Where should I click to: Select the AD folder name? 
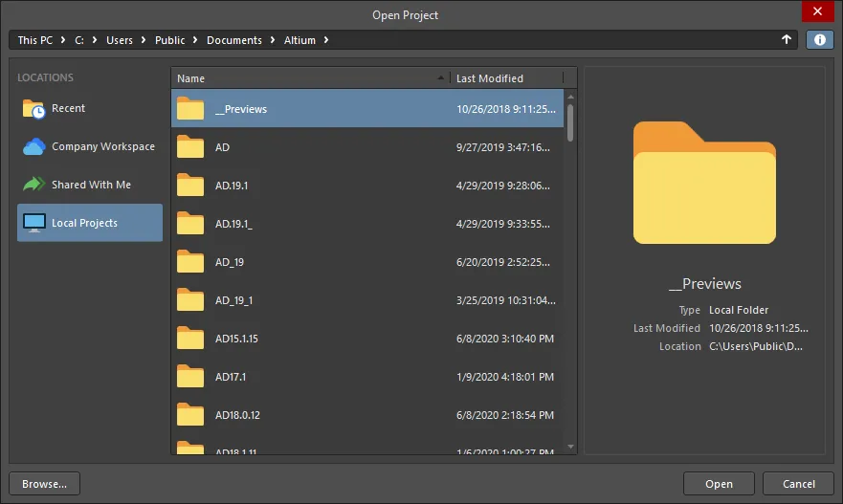click(222, 147)
